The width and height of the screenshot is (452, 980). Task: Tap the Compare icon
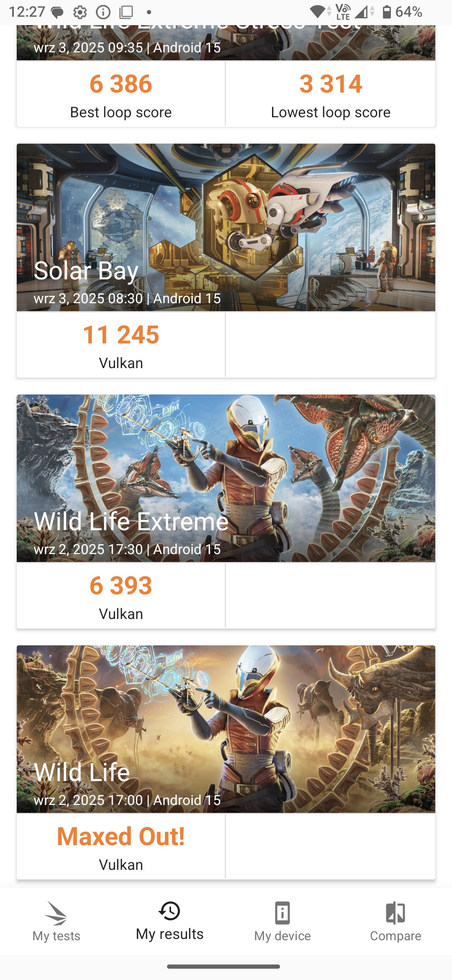pos(395,913)
